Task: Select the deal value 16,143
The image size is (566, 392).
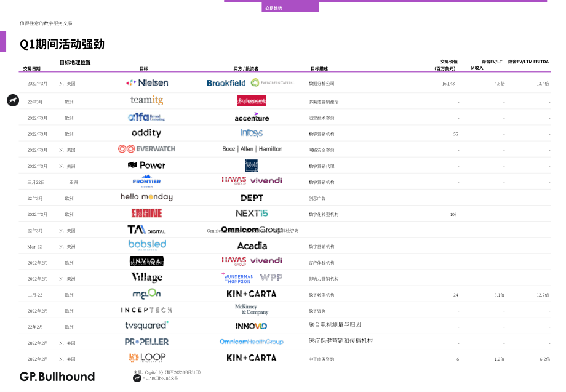Action: coord(448,83)
